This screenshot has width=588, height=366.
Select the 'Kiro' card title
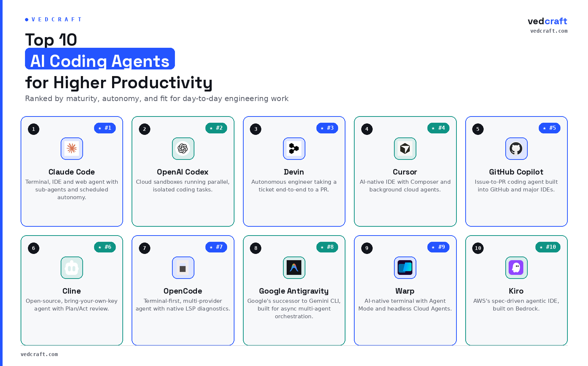pos(516,291)
